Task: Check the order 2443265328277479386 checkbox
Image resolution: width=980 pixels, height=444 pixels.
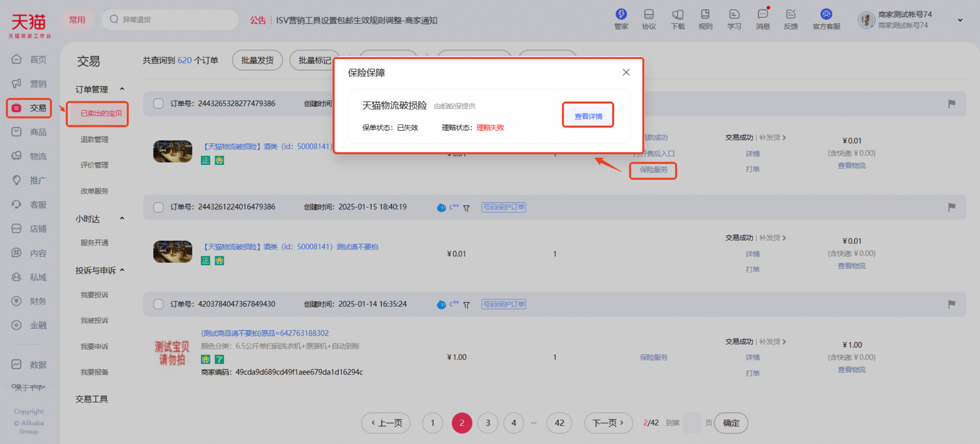Action: point(158,103)
